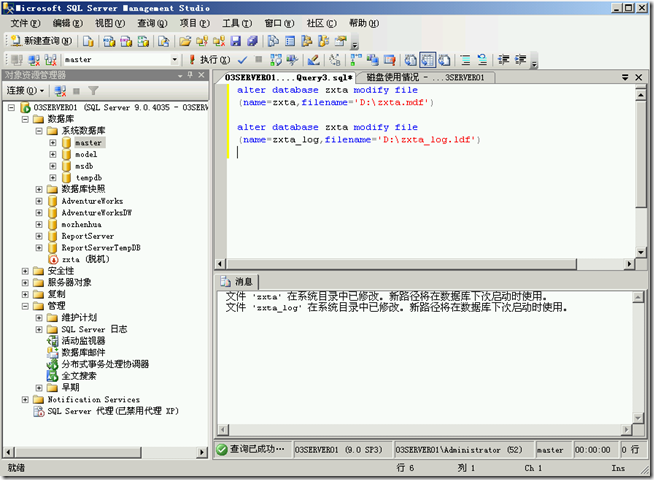Open the 连接 connect dropdown in Object Explorer
Screen dimensions: 654x480
pyautogui.click(x=25, y=90)
